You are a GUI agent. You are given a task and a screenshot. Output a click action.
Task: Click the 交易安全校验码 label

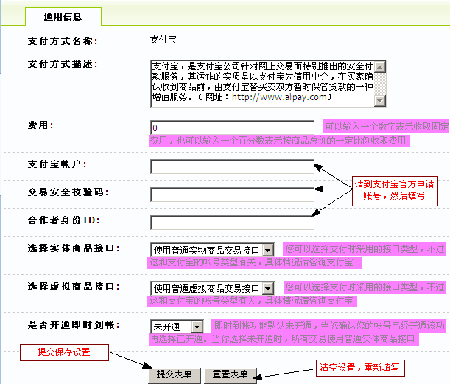click(x=68, y=192)
